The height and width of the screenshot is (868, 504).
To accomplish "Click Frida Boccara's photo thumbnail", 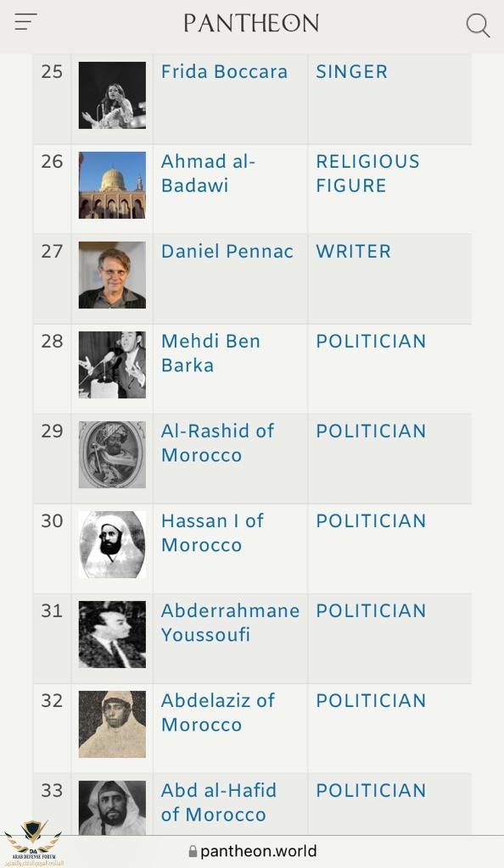I will pos(113,95).
